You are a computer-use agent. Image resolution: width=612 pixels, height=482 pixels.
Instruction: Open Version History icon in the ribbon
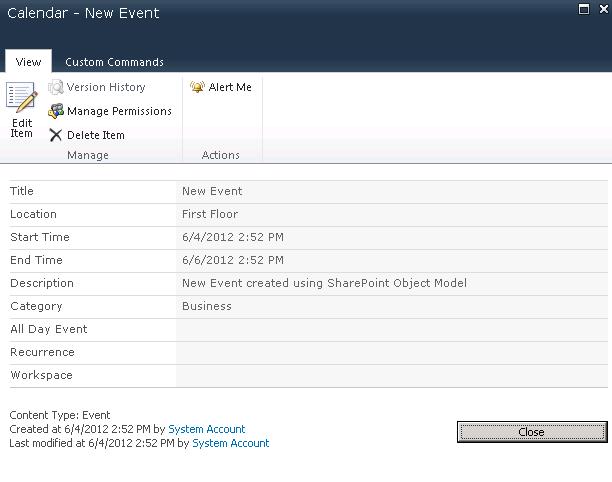pyautogui.click(x=56, y=87)
